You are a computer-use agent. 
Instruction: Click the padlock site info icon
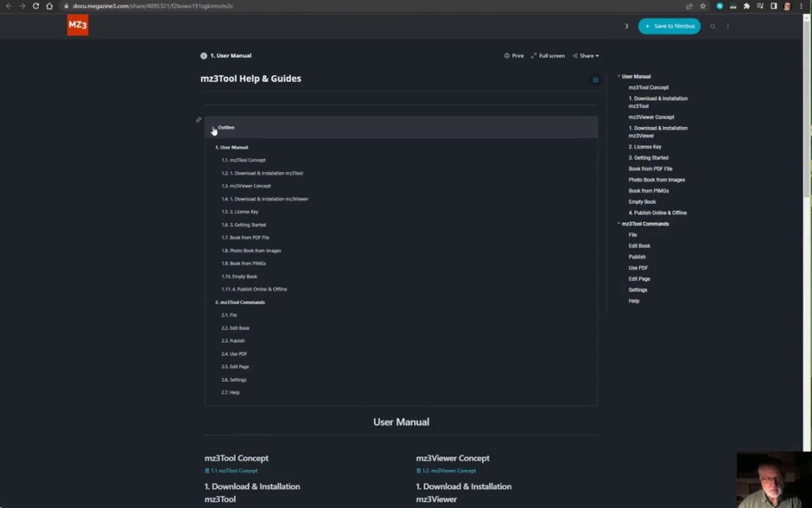[x=66, y=6]
